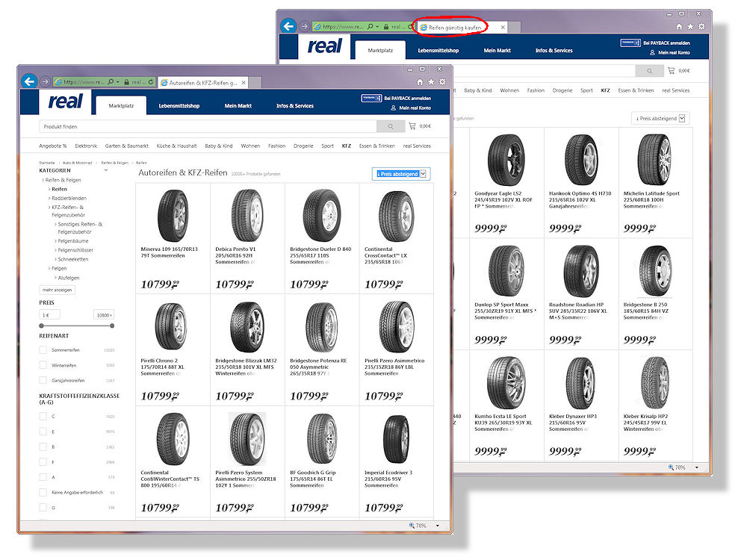Click Schneeketten in the category sidebar

[x=73, y=259]
